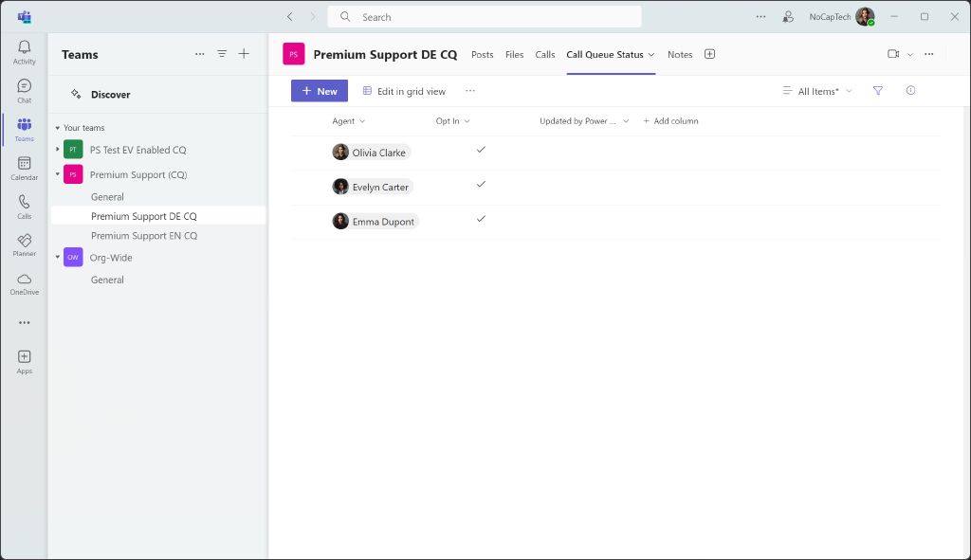Expand the Org-Wide team

coord(57,257)
